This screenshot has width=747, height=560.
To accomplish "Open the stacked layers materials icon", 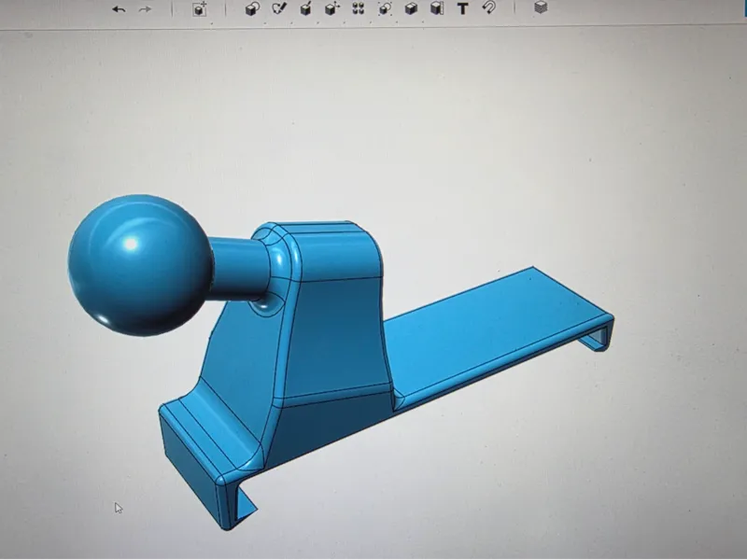I will point(541,7).
